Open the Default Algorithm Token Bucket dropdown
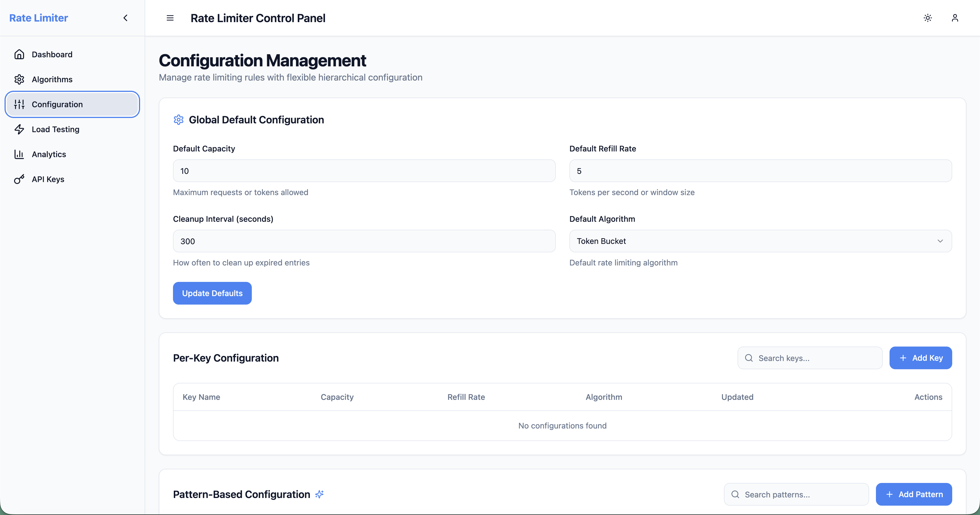Screen dimensions: 980x515 click(x=761, y=241)
